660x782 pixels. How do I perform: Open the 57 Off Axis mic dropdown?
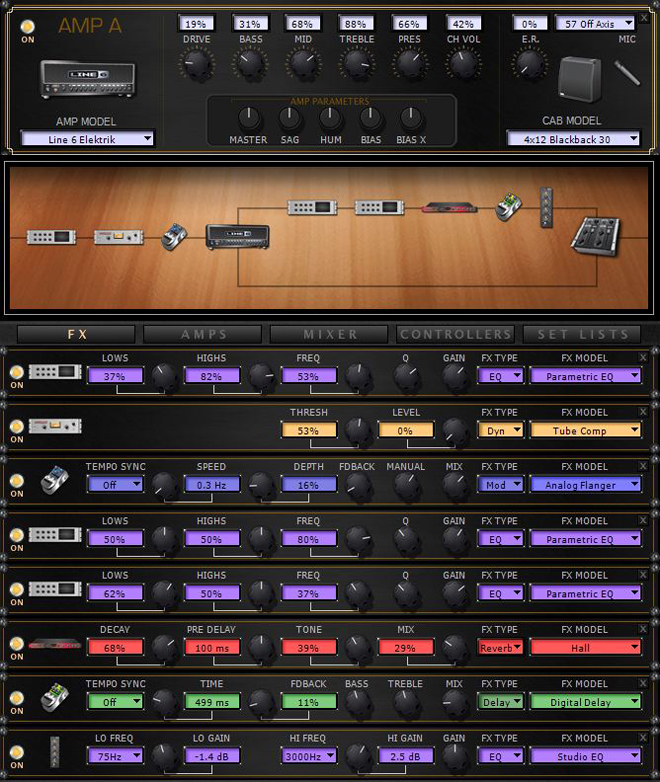pos(595,23)
